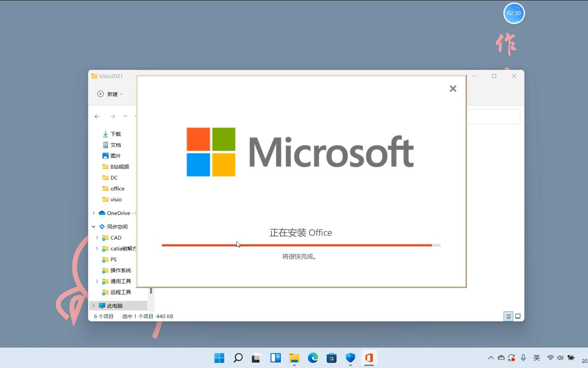Open Task View from taskbar

(256, 358)
